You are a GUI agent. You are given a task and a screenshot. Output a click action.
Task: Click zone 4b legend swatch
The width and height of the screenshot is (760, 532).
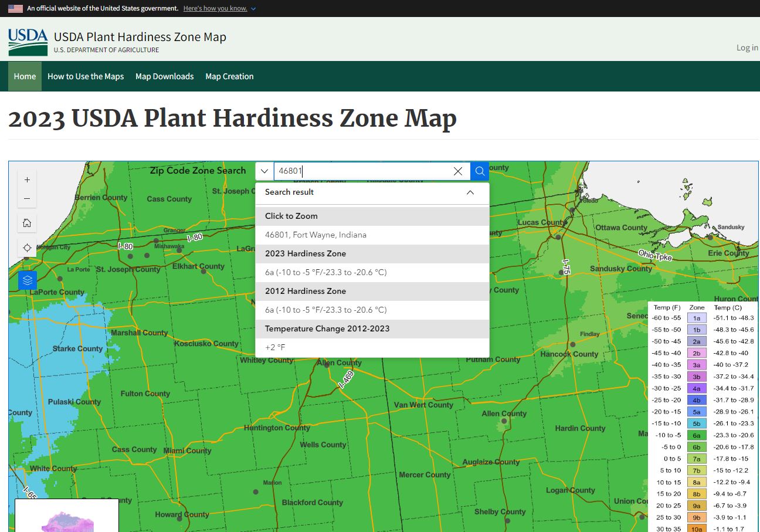(697, 400)
